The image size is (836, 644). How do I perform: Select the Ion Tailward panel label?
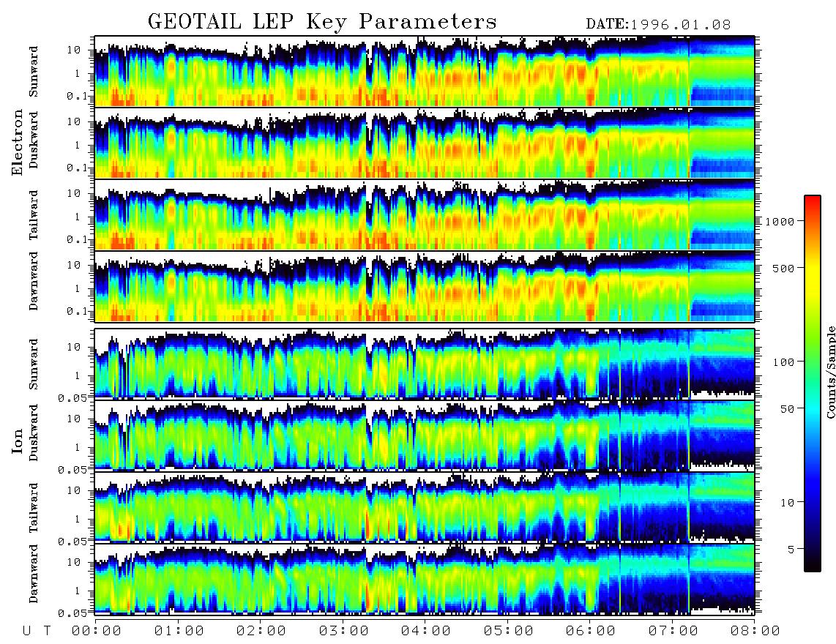pos(34,508)
